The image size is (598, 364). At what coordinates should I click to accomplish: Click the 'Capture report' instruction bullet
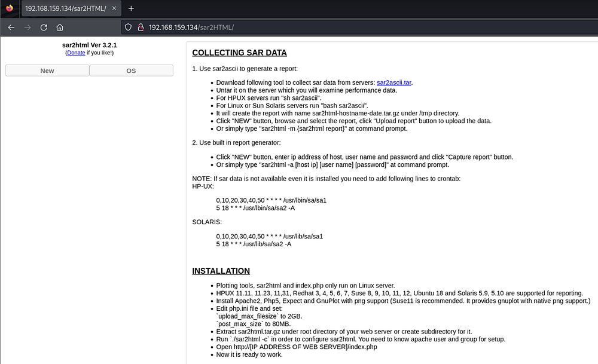pyautogui.click(x=365, y=157)
